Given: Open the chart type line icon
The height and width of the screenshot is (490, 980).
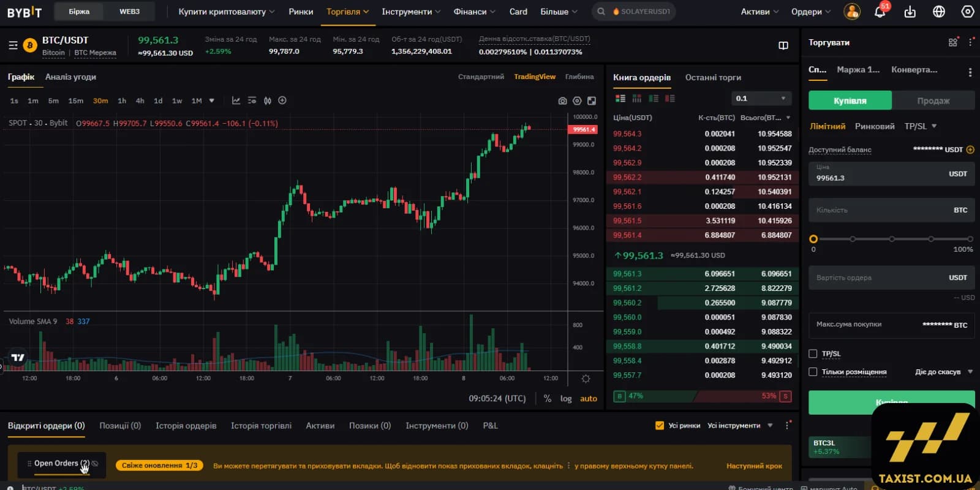Looking at the screenshot, I should click(236, 100).
